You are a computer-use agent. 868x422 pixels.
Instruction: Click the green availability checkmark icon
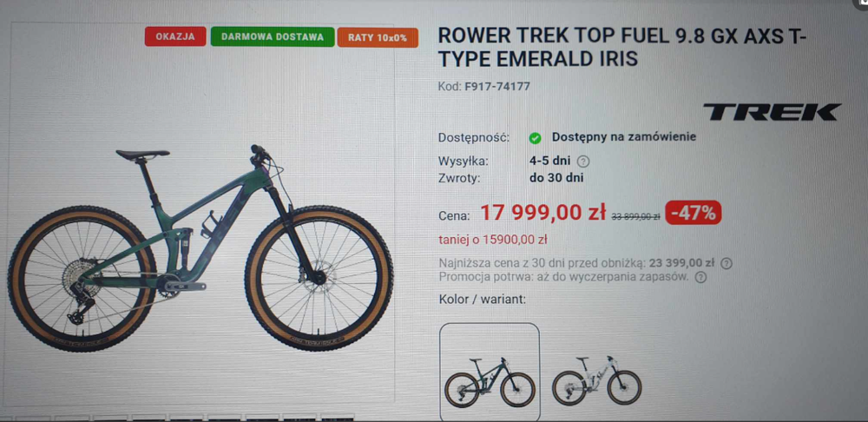pos(535,138)
